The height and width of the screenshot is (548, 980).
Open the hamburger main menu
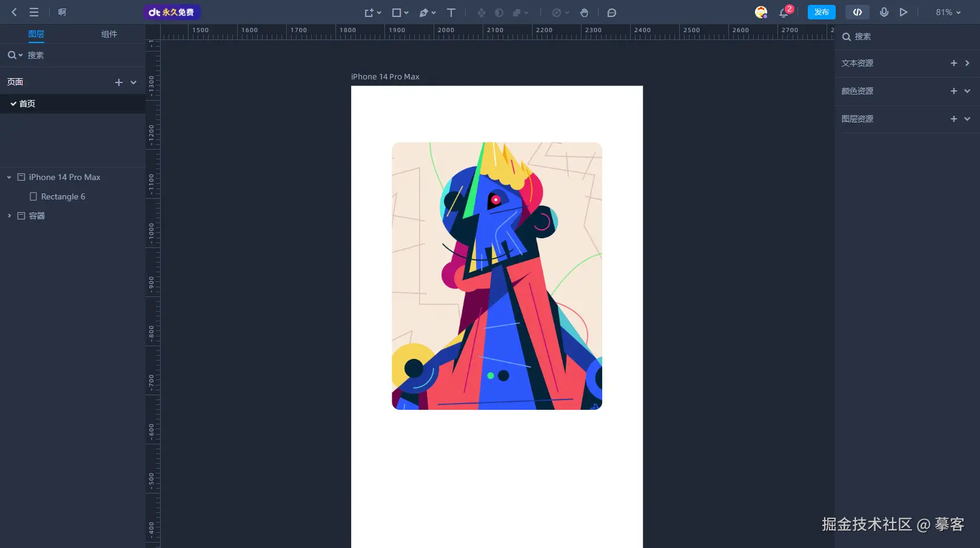[34, 12]
